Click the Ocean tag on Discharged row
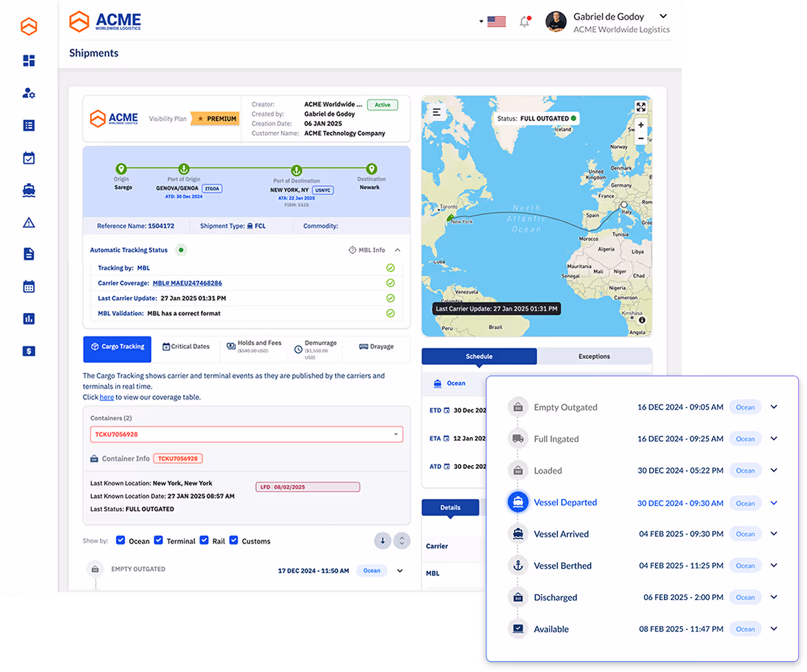Screen dimensions: 807x672 click(745, 597)
